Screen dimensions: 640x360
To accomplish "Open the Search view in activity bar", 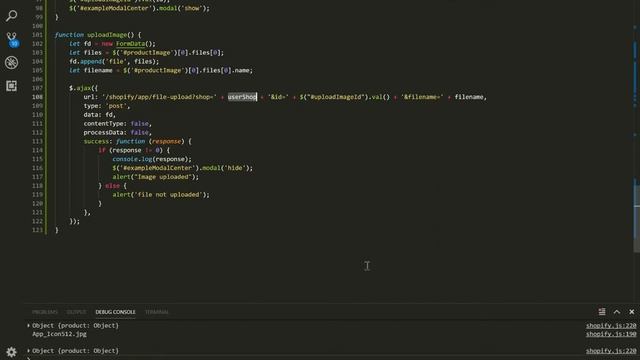I will 11,16.
